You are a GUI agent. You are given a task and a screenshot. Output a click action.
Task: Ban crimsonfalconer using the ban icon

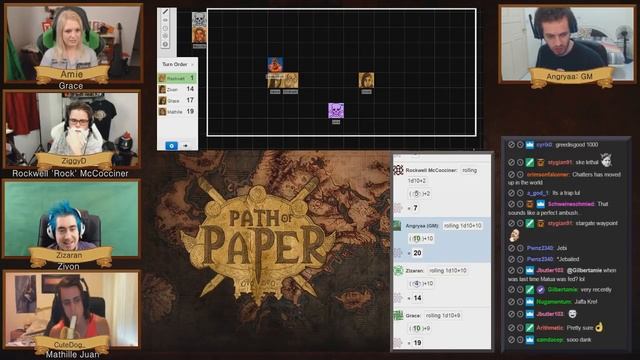click(x=511, y=175)
